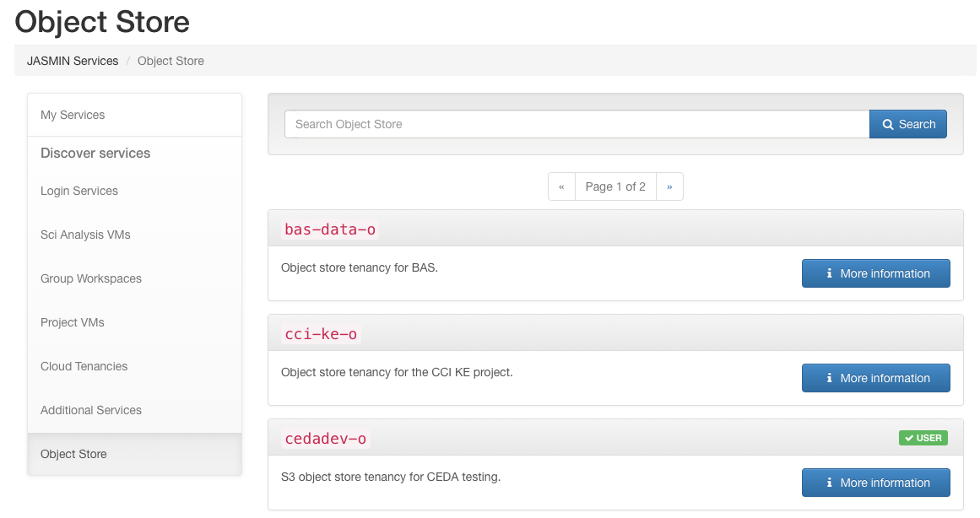Screen dimensions: 980x518
Task: Select Login Services in the sidebar
Action: pos(79,191)
